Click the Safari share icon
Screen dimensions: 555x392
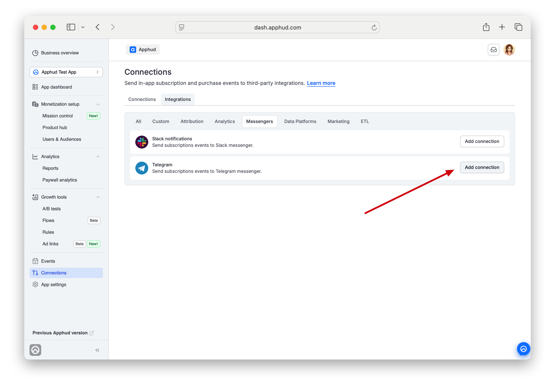pyautogui.click(x=486, y=27)
